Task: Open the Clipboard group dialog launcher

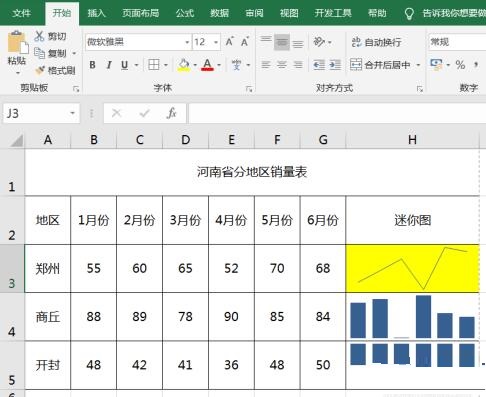Action: (76, 89)
